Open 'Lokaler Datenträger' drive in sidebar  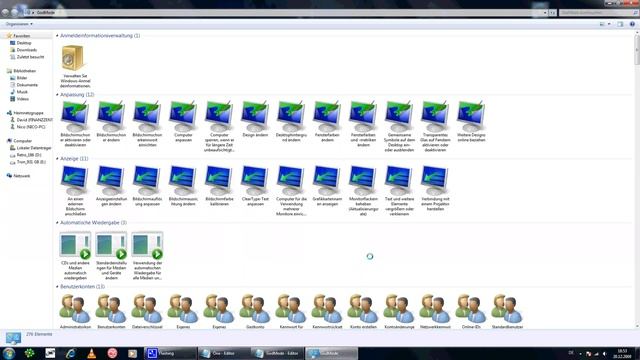click(x=34, y=148)
